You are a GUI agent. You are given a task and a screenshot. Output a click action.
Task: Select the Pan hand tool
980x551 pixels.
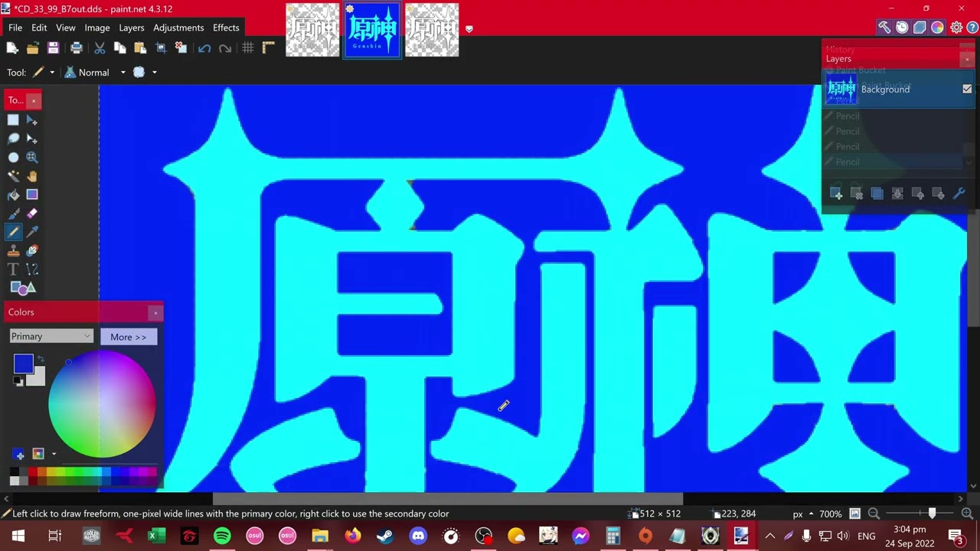(x=32, y=176)
